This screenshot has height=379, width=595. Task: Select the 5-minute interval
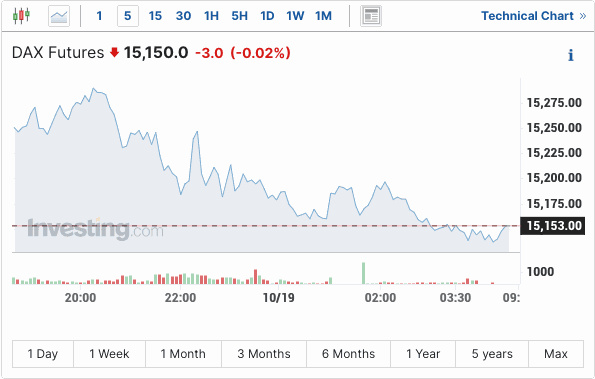128,16
